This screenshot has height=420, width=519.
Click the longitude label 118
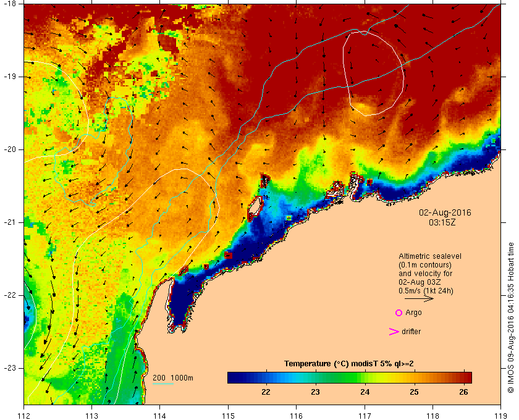coord(432,415)
